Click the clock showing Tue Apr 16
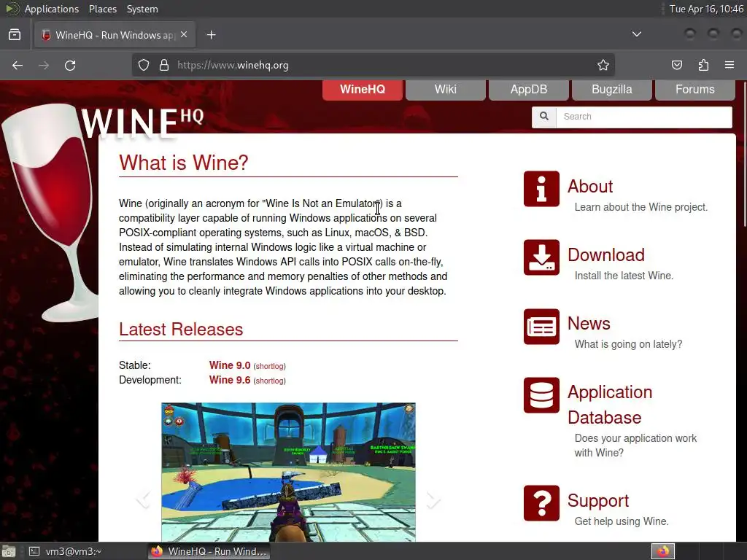 click(x=706, y=9)
